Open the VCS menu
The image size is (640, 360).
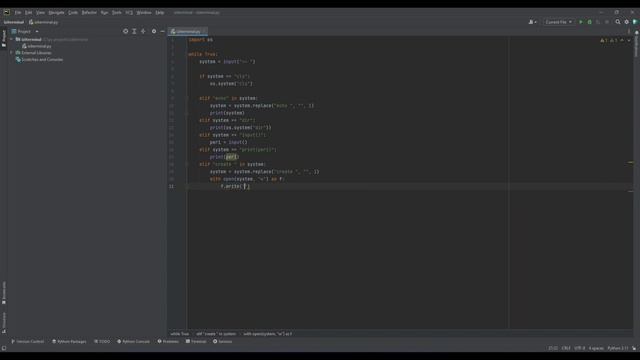[x=129, y=13]
